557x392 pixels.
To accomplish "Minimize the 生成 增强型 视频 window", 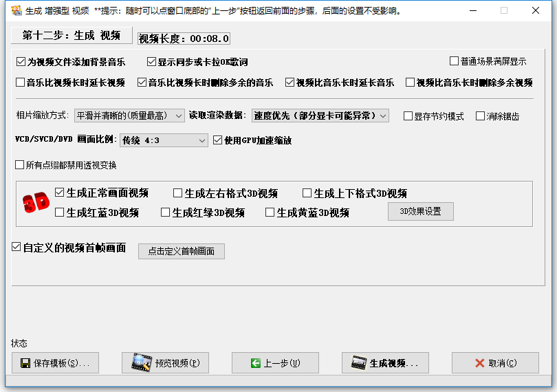I will [x=473, y=11].
